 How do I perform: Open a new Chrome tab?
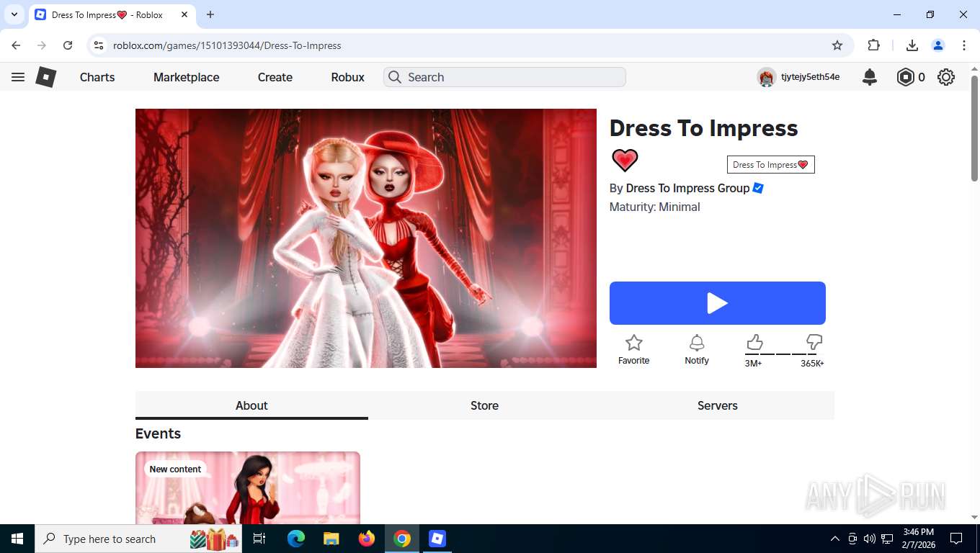point(210,14)
